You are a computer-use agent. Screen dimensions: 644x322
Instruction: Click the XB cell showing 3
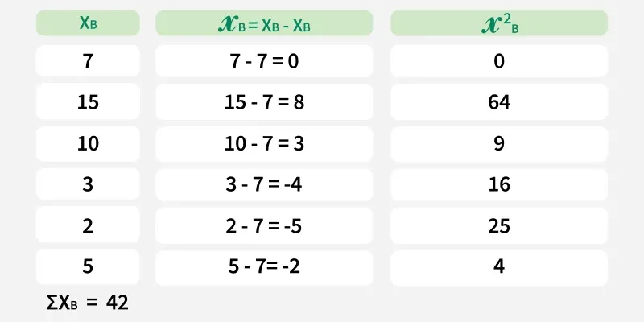point(88,184)
